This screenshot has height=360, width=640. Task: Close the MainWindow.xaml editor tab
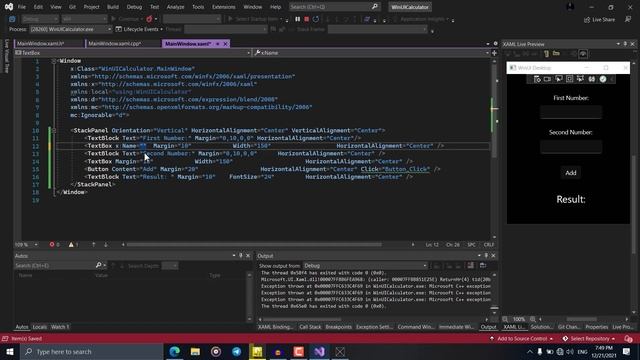[x=225, y=44]
